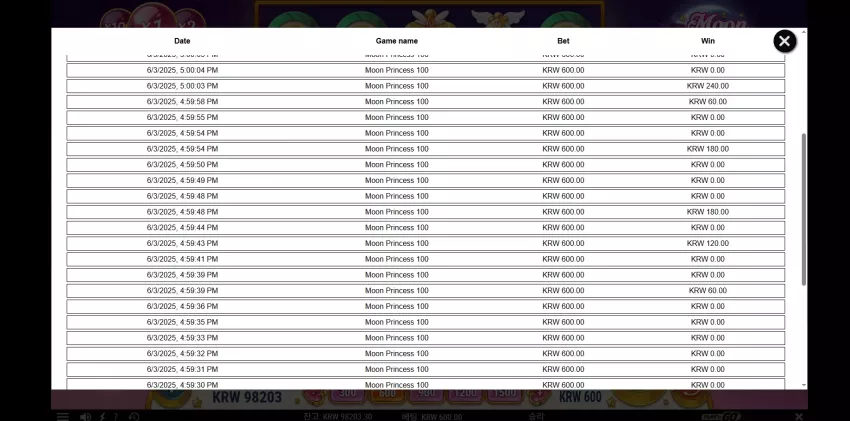Open the 4:59:50 PM round row
The height and width of the screenshot is (421, 850).
click(x=426, y=165)
